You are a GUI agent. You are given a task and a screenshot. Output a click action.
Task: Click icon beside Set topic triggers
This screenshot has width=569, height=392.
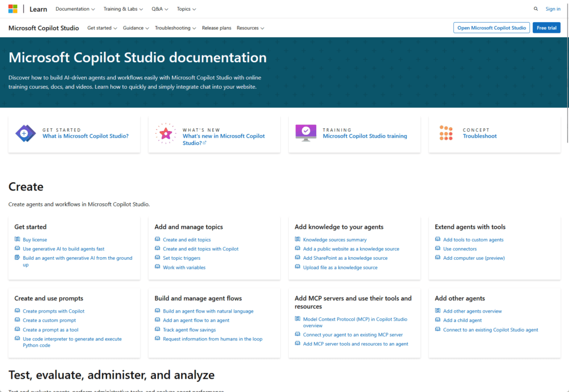(157, 258)
